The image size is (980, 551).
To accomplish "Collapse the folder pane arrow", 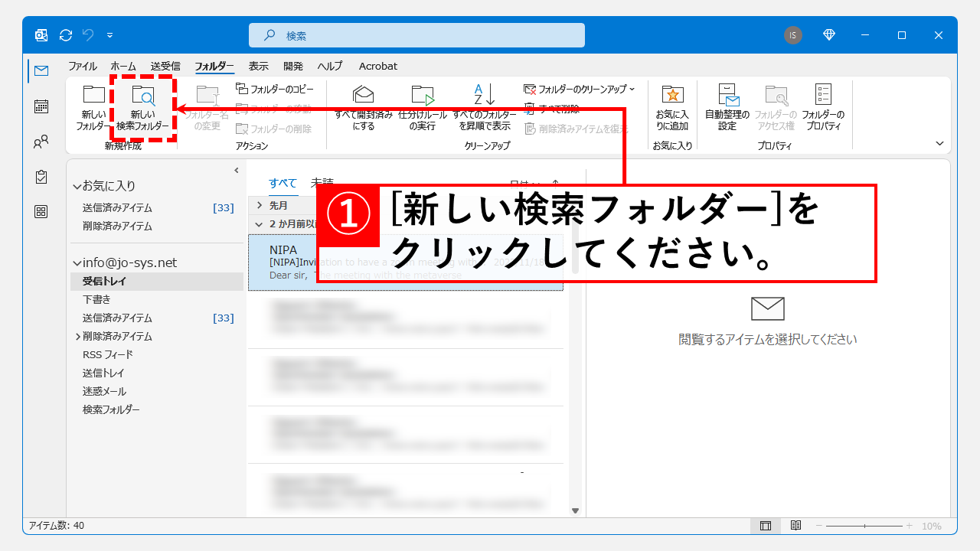I will point(237,170).
